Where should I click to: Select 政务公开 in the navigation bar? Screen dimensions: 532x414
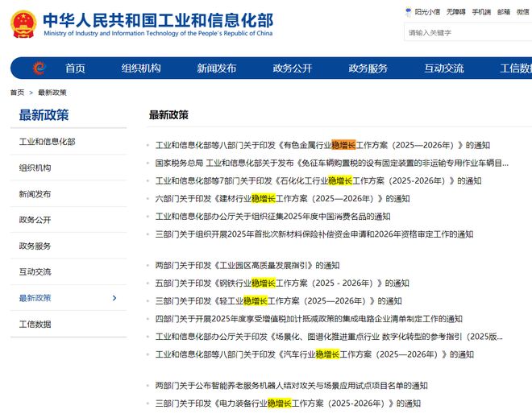coord(292,68)
